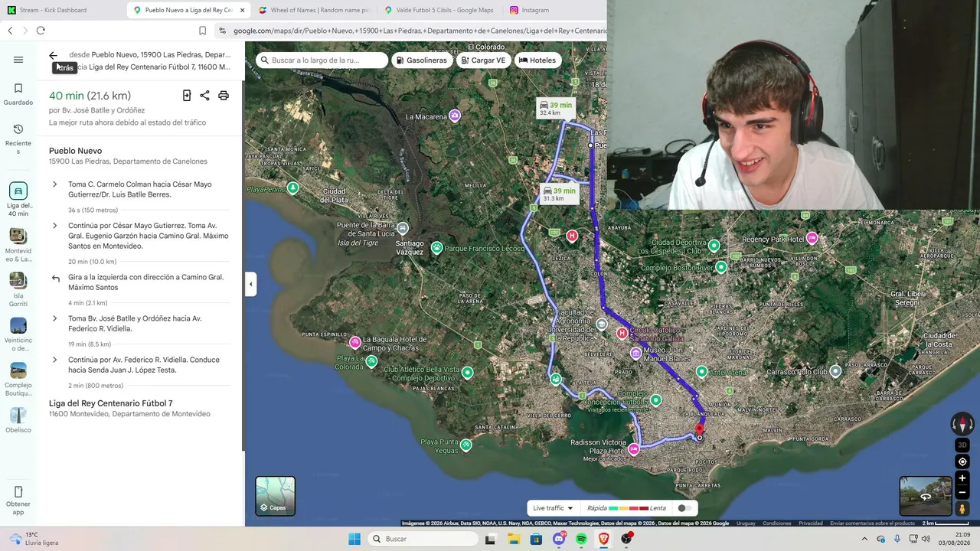Open File Explorer from the taskbar
The image size is (980, 551).
tap(513, 539)
